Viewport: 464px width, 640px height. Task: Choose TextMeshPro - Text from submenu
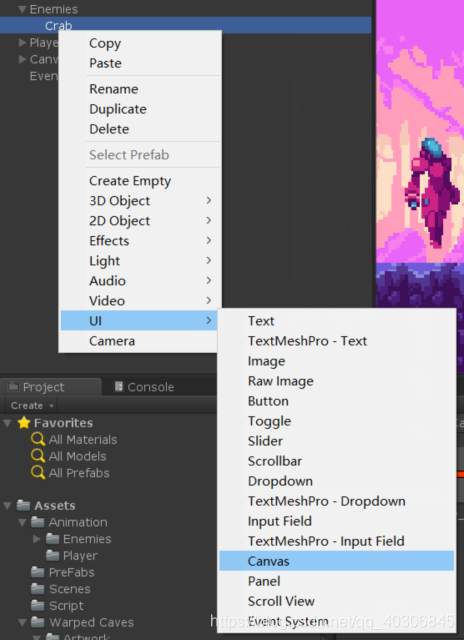coord(337,341)
